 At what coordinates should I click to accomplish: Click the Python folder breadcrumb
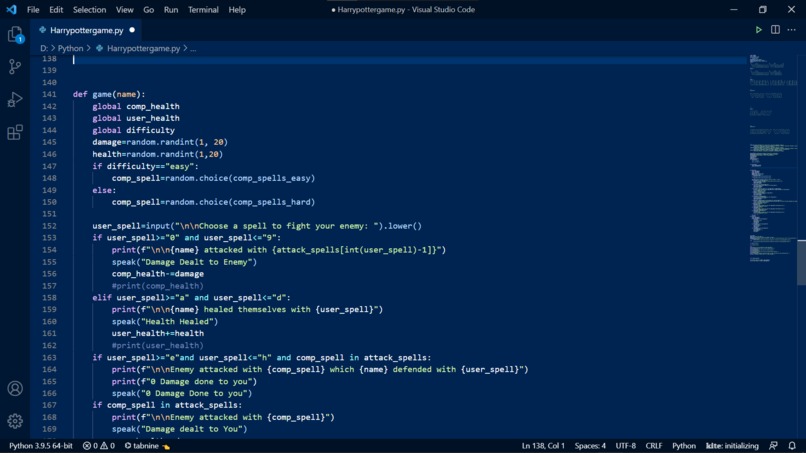tap(70, 48)
